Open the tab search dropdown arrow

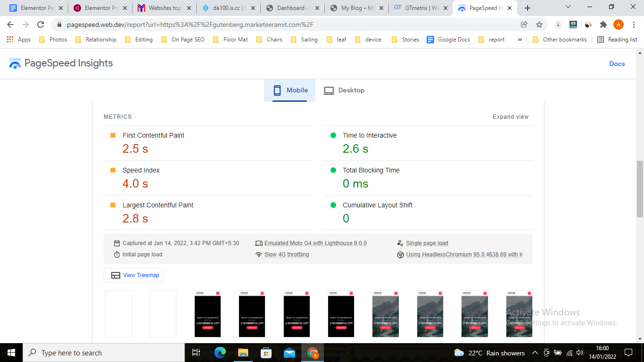tap(568, 7)
